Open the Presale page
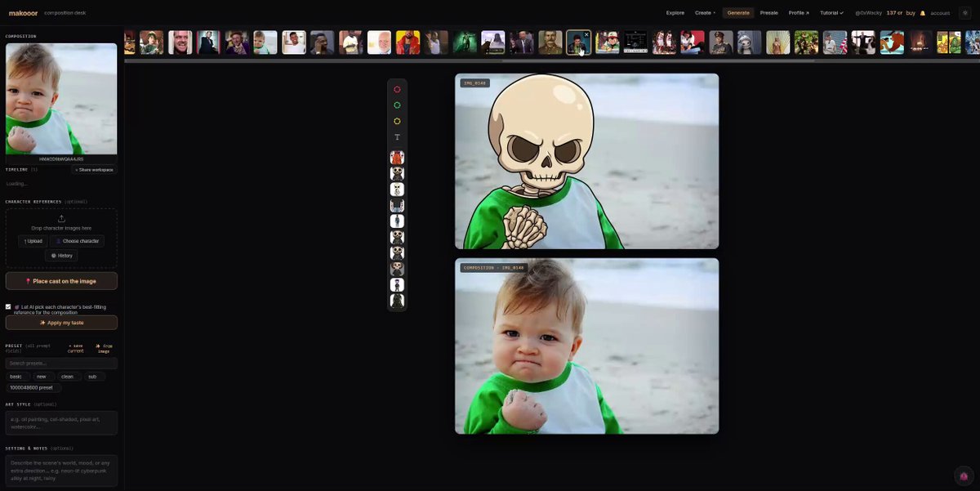980x491 pixels. tap(768, 13)
